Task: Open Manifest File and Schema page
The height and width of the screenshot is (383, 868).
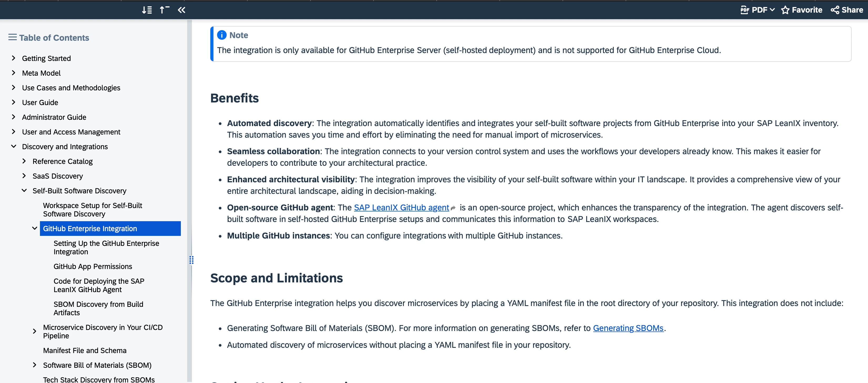Action: [x=85, y=350]
